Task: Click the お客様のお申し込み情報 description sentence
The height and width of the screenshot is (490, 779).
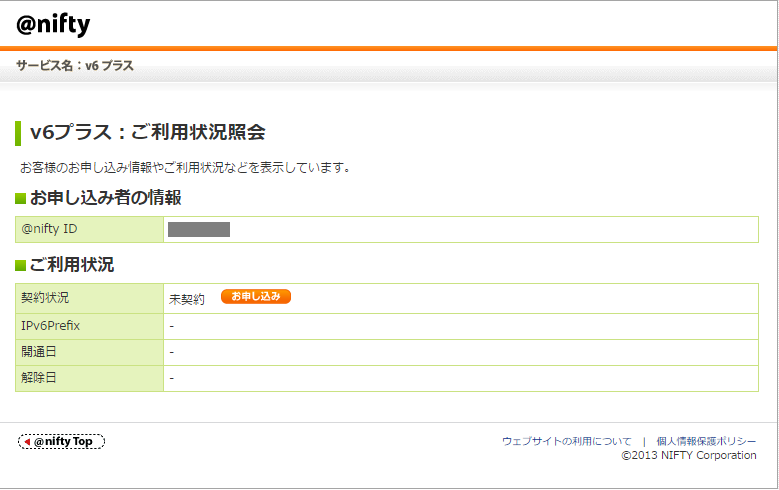Action: coord(185,168)
